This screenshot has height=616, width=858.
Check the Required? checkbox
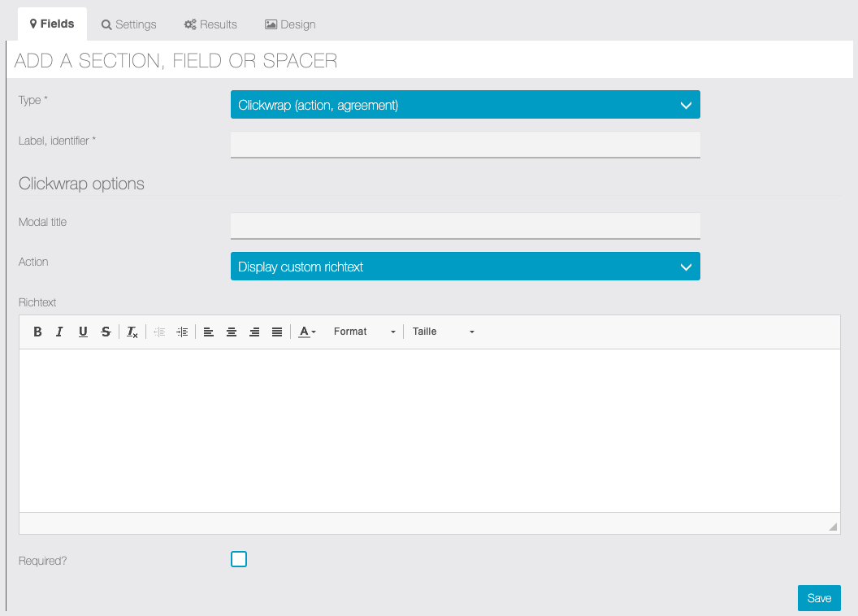tap(239, 559)
